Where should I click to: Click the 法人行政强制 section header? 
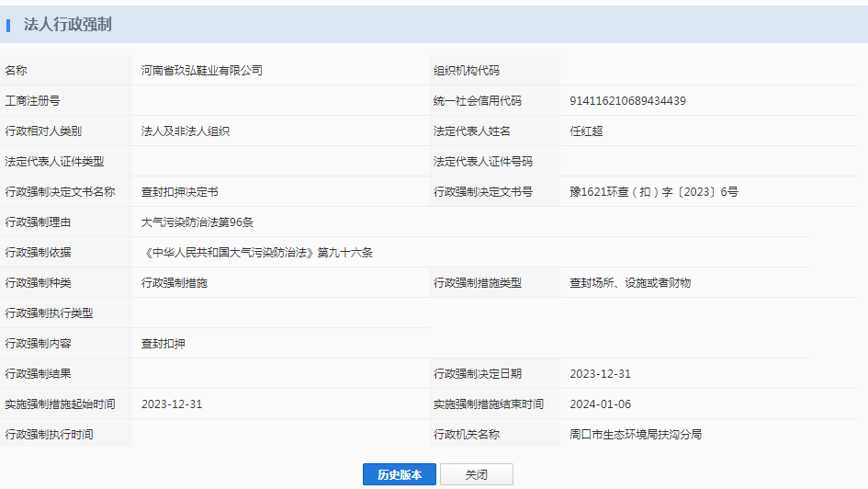(x=67, y=25)
